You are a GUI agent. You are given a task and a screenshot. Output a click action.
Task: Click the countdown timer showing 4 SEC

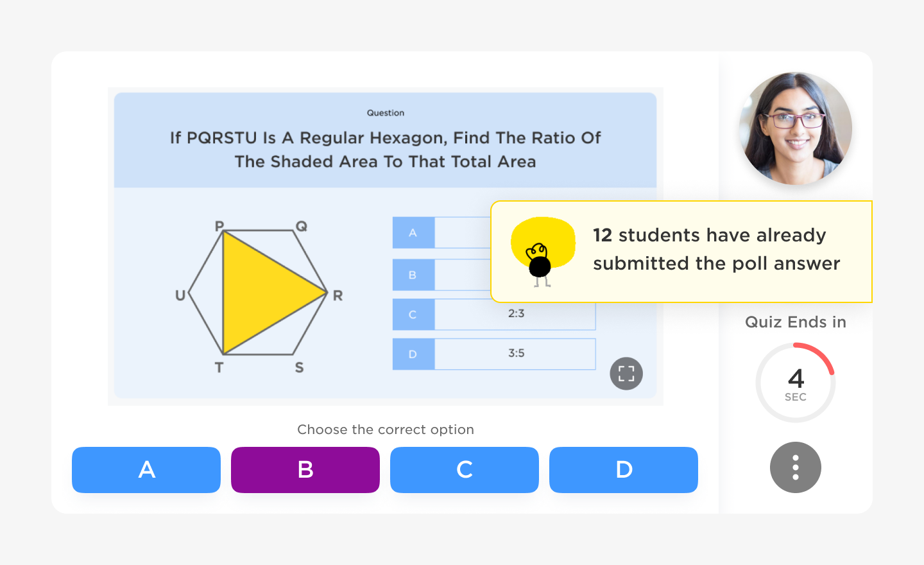point(796,383)
